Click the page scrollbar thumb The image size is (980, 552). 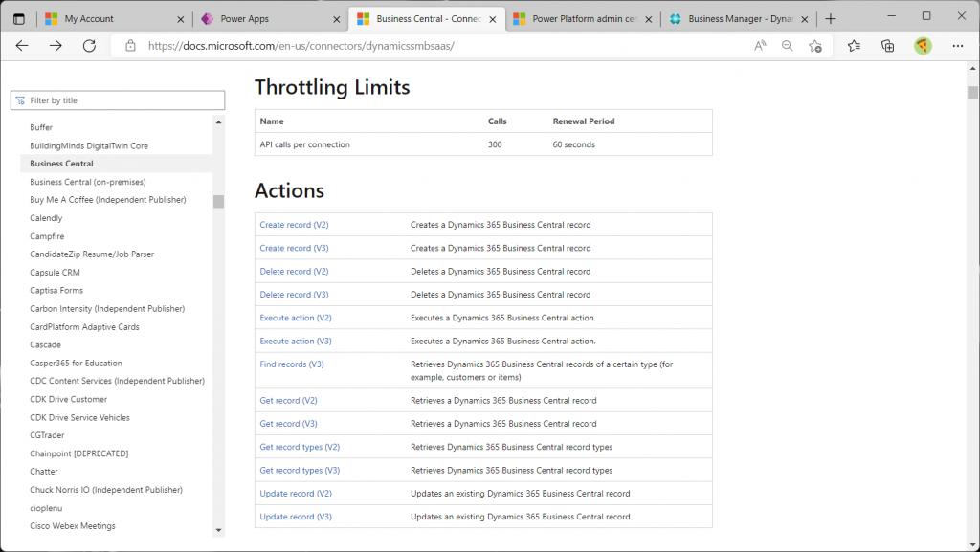pyautogui.click(x=972, y=93)
